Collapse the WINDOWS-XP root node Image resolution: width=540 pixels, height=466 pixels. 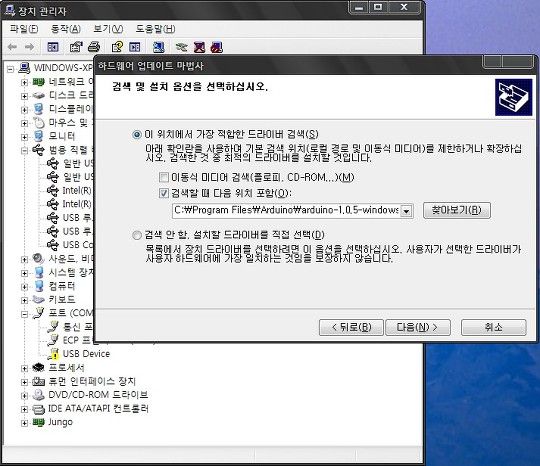(10, 69)
